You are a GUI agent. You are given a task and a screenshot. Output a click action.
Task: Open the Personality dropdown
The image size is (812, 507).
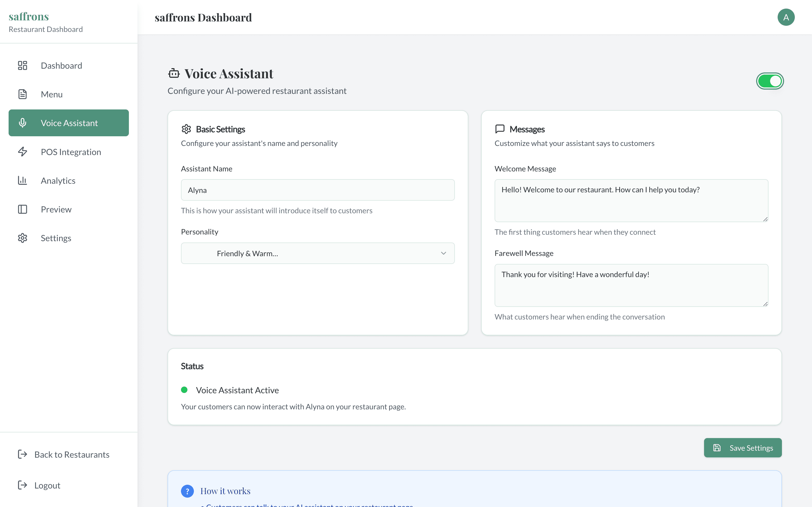pyautogui.click(x=317, y=253)
